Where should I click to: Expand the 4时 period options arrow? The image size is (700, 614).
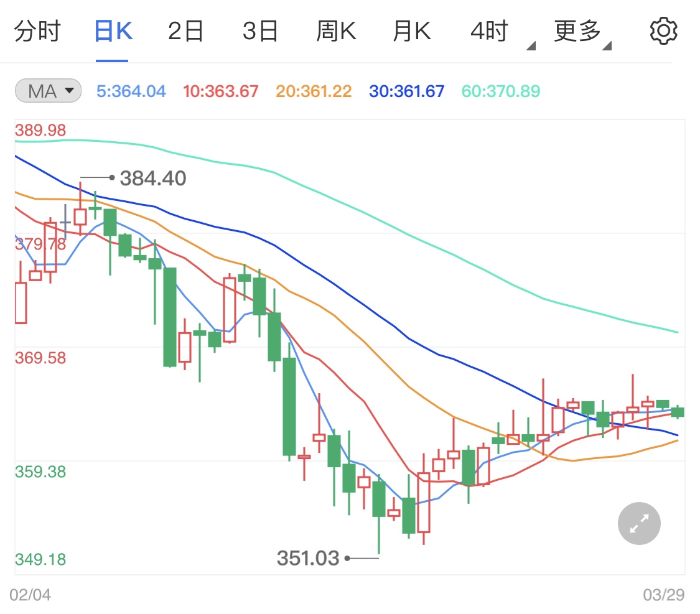tap(532, 45)
